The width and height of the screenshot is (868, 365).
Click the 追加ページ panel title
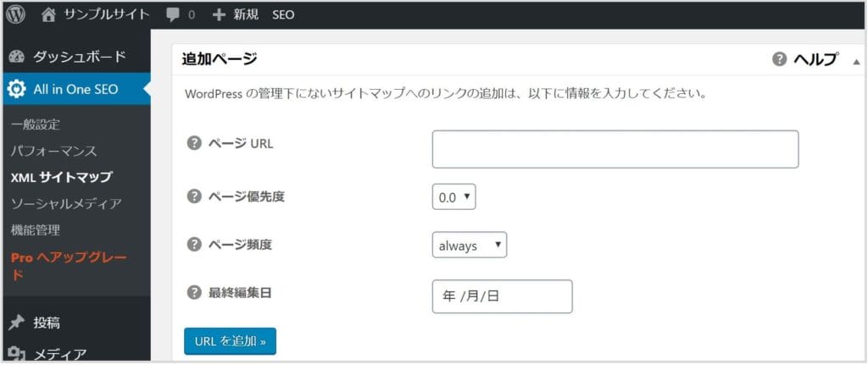coord(220,58)
